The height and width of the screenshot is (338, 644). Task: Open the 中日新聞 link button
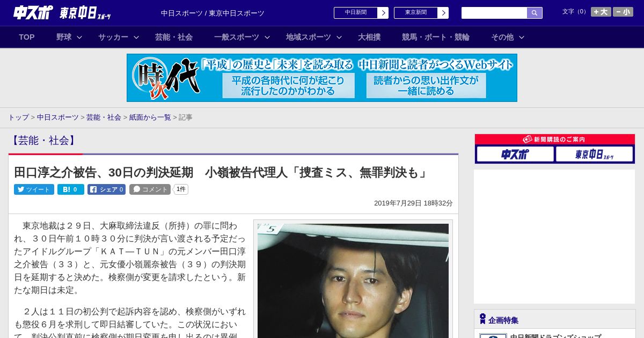(355, 13)
